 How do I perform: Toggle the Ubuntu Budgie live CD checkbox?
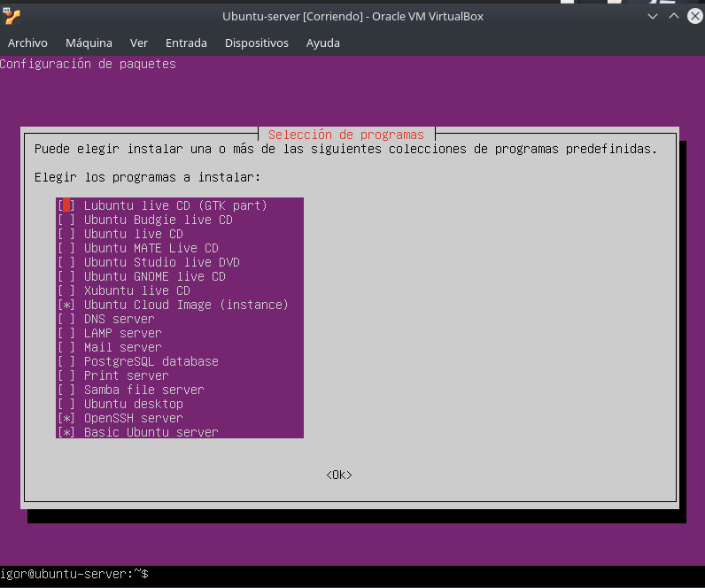pos(66,220)
